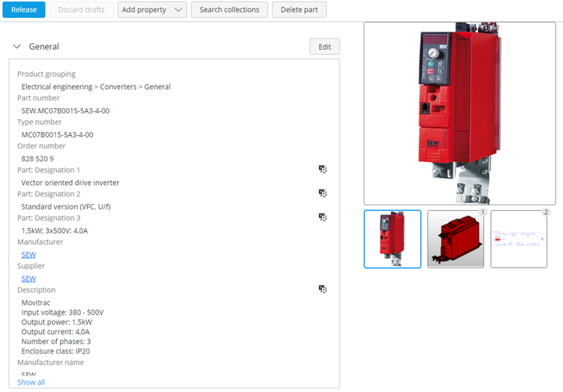Click part number SEW.MC07B0015-5A3-4-00
The height and width of the screenshot is (392, 563).
coord(65,110)
